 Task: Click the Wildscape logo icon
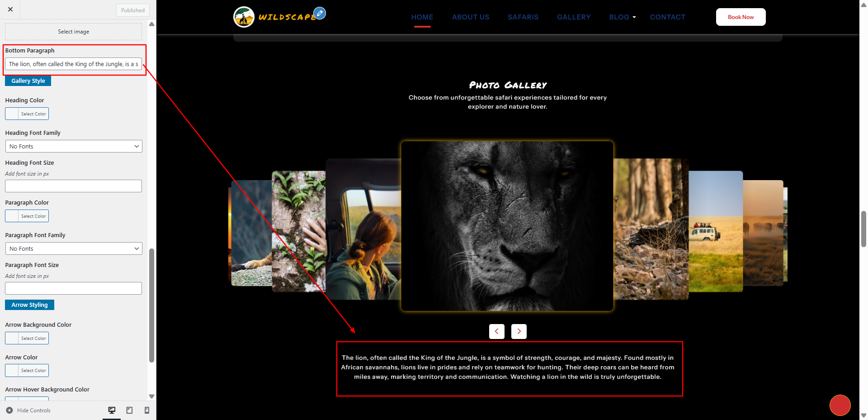tap(244, 17)
